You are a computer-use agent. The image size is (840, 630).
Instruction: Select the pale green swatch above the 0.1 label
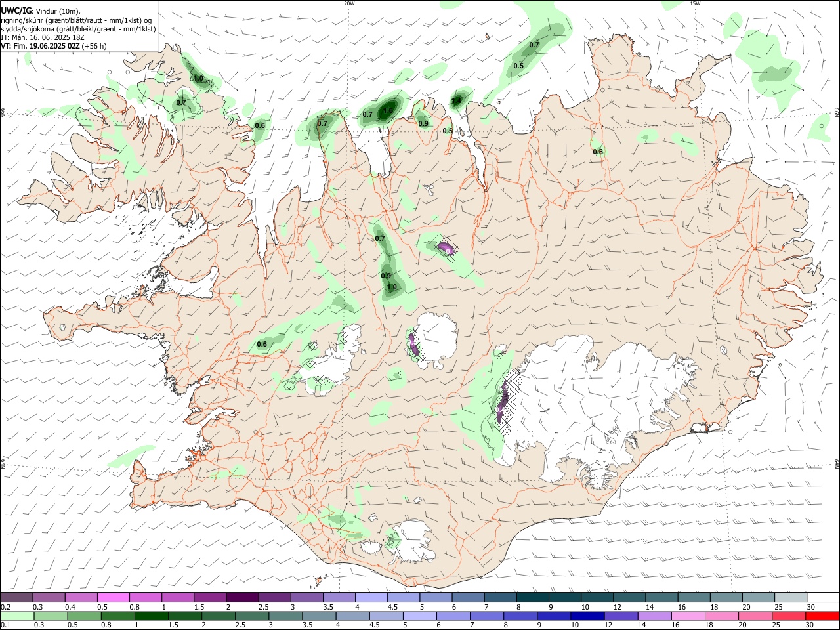pos(16,616)
